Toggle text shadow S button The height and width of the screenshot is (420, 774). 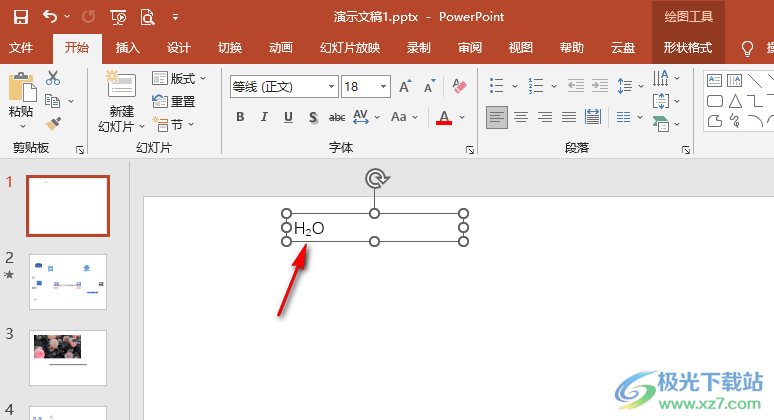[x=312, y=117]
